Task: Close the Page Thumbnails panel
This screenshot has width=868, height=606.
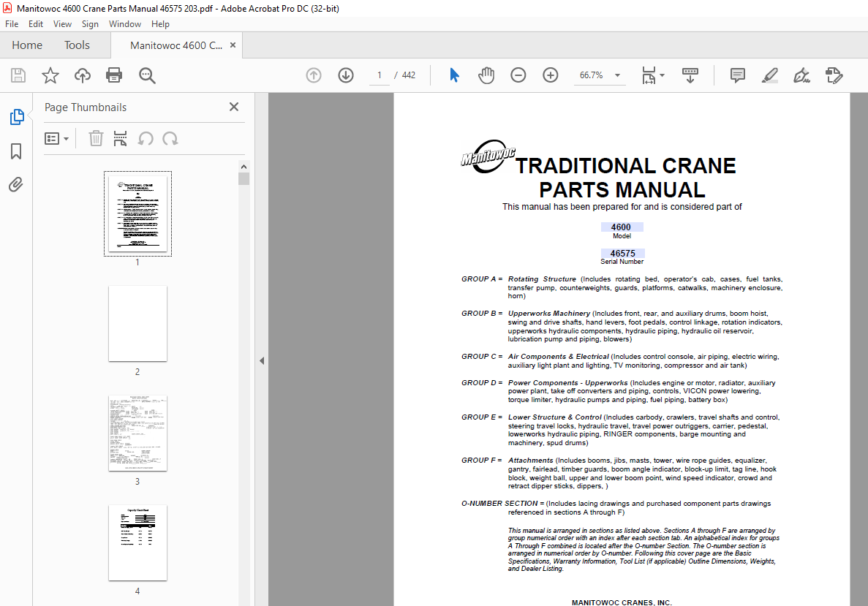Action: point(234,107)
